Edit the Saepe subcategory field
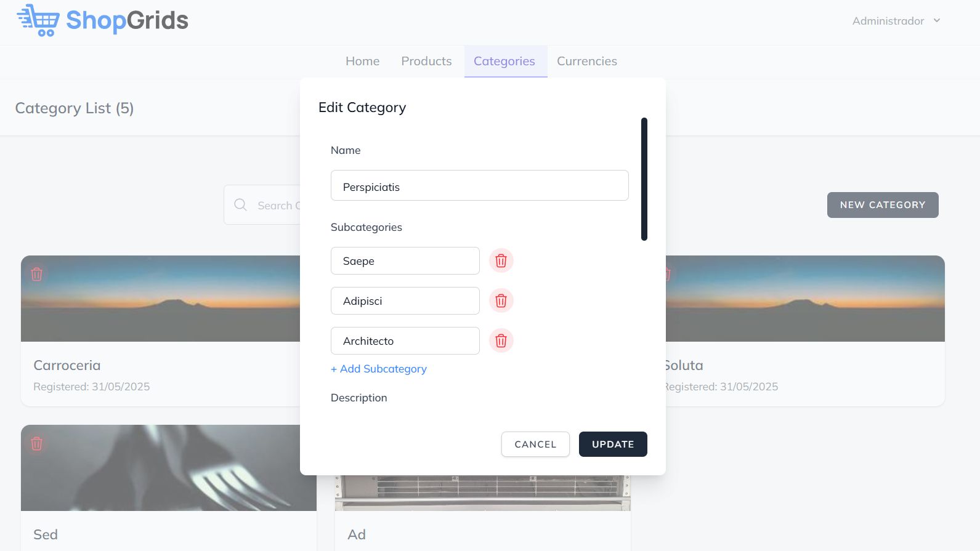 (405, 260)
